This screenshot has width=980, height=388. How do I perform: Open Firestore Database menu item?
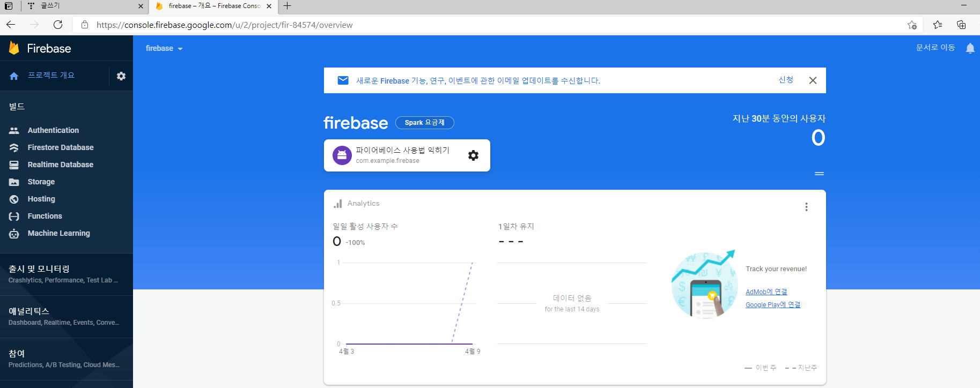67,147
